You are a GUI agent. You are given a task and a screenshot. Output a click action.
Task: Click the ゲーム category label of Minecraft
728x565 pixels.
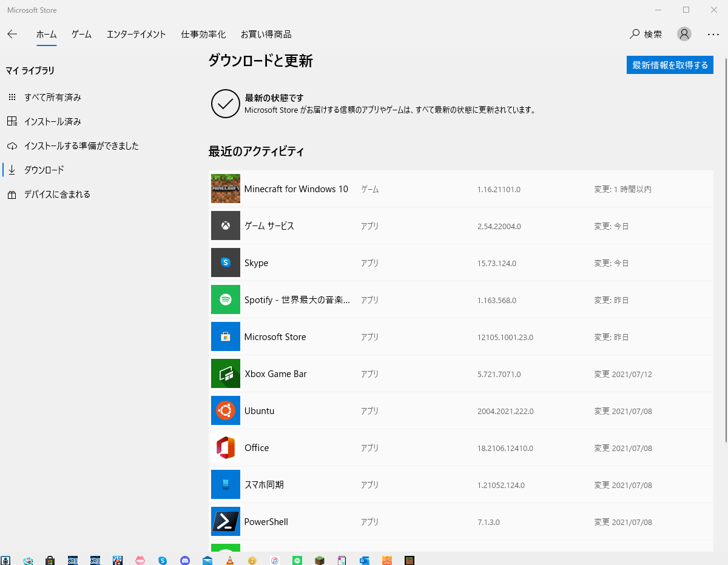tap(369, 190)
